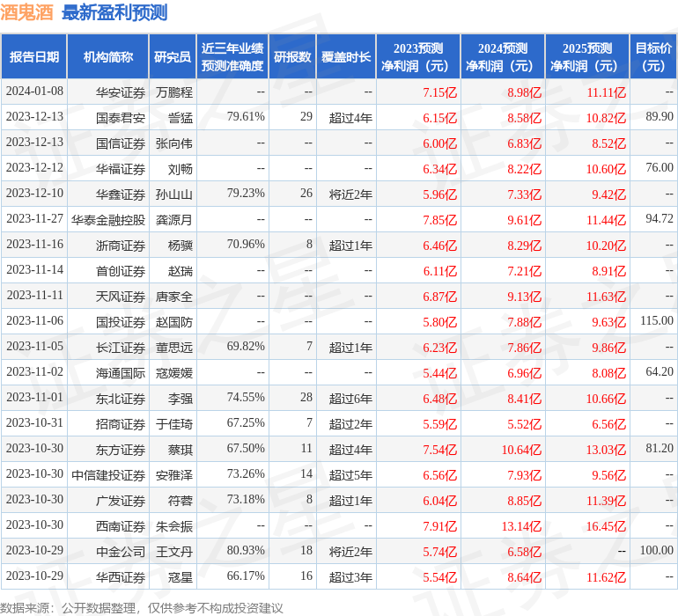Select the 2025预测净利润 column header
This screenshot has width=678, height=616.
(587, 56)
